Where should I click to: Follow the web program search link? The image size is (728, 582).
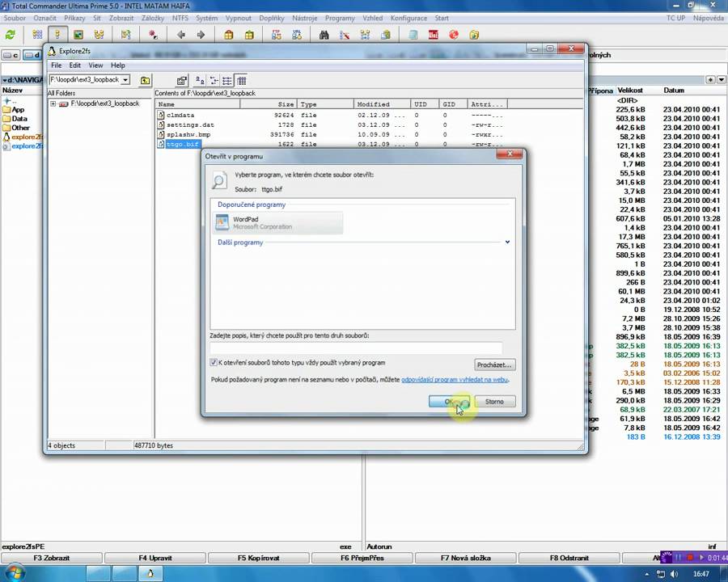[x=455, y=380]
